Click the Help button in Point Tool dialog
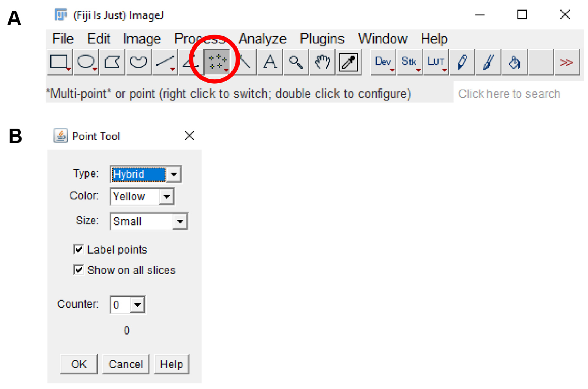This screenshot has height=389, width=588. coord(172,364)
